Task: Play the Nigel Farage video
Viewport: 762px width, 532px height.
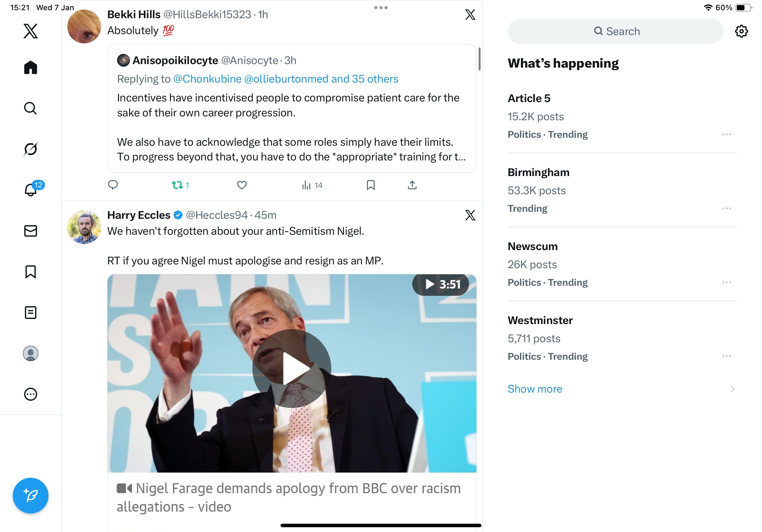Action: click(291, 368)
